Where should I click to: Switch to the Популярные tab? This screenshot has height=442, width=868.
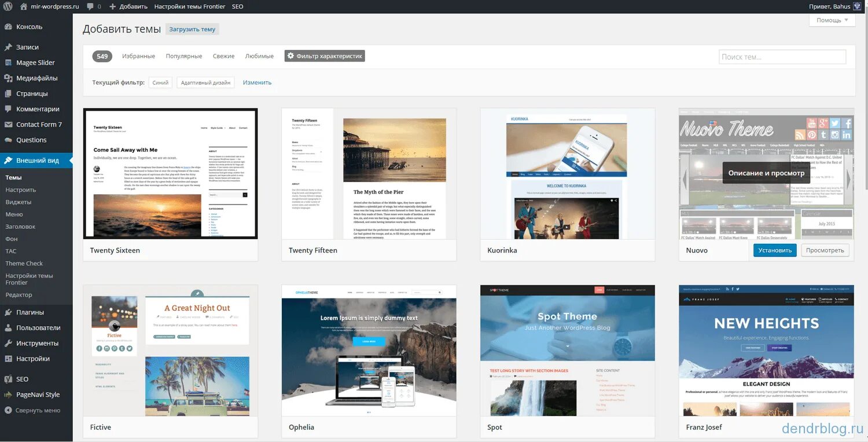pos(183,56)
